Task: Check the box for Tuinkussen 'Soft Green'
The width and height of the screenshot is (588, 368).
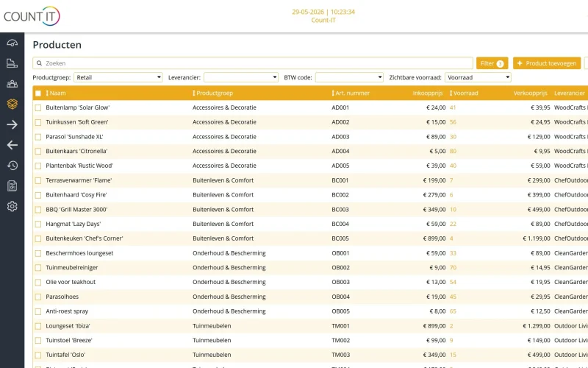Action: click(38, 122)
